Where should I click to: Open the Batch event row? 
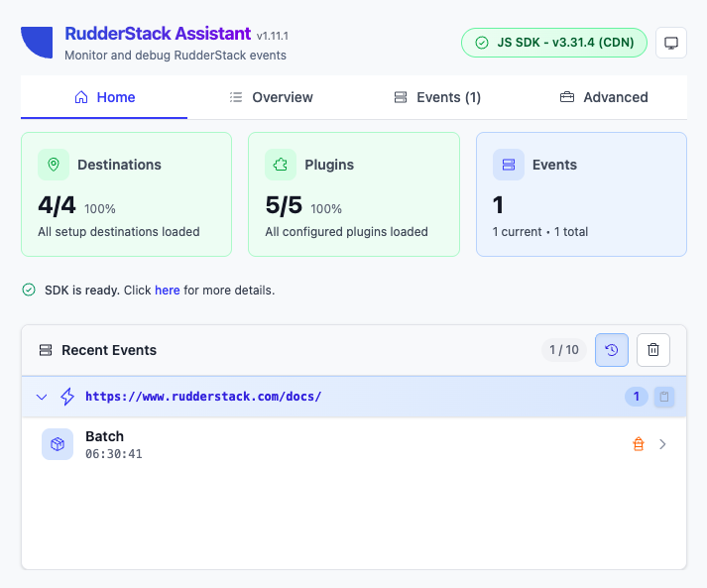354,444
